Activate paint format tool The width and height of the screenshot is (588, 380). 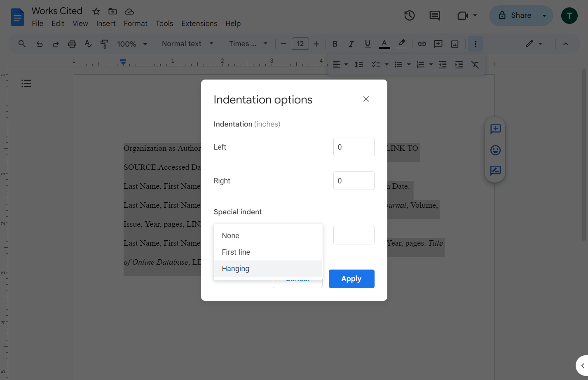(x=104, y=44)
